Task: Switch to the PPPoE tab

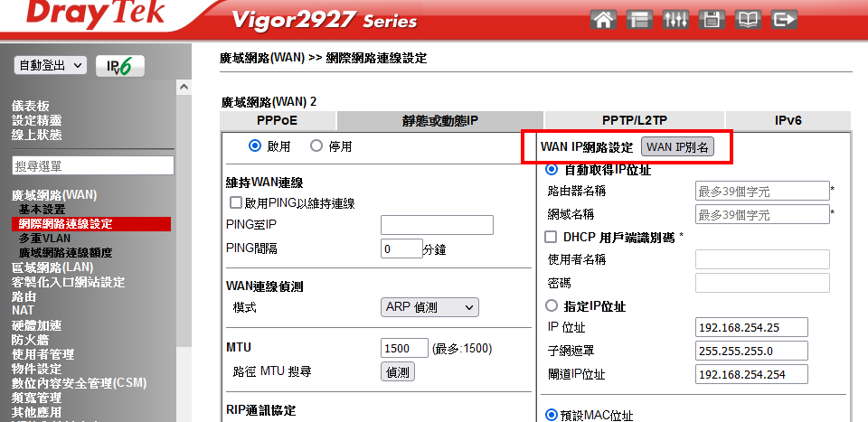Action: (x=278, y=120)
